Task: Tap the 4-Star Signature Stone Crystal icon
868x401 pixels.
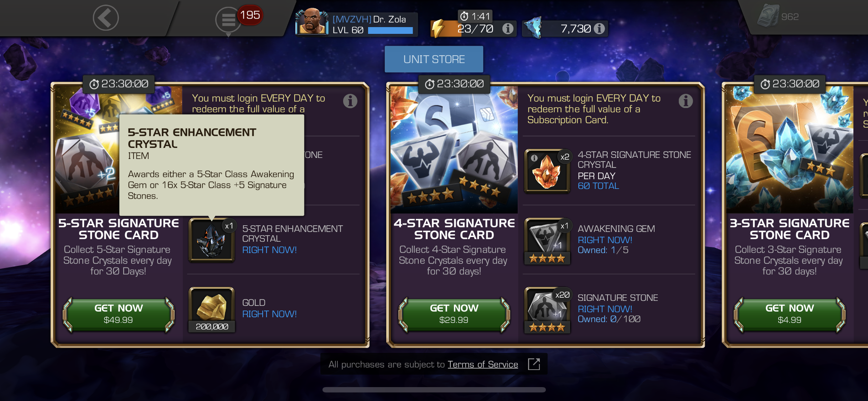Action: [547, 171]
